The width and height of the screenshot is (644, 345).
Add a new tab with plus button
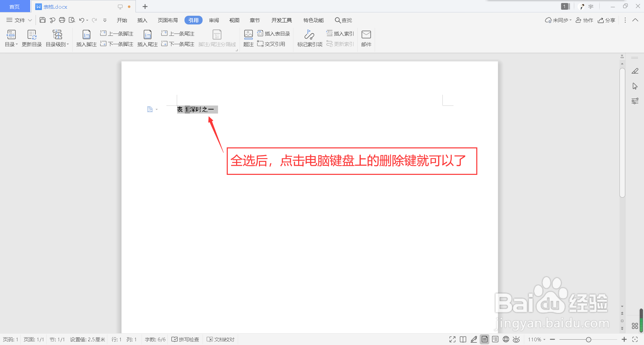coord(145,6)
